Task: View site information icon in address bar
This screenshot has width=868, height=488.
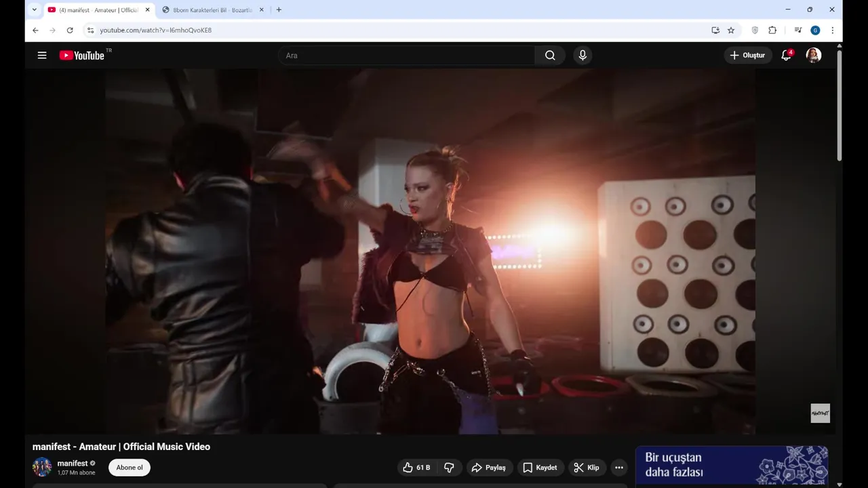Action: 91,30
